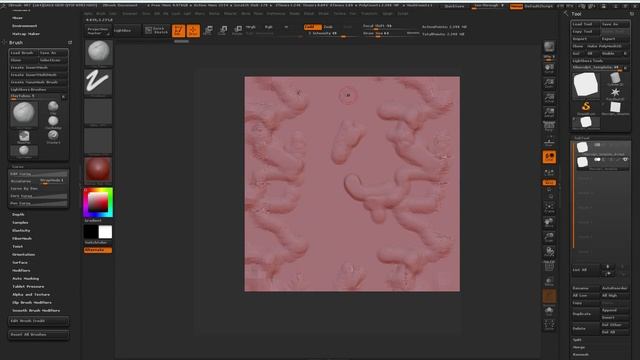Toggle Perspective view
Viewport: 640px width, 360px height.
pos(549,127)
